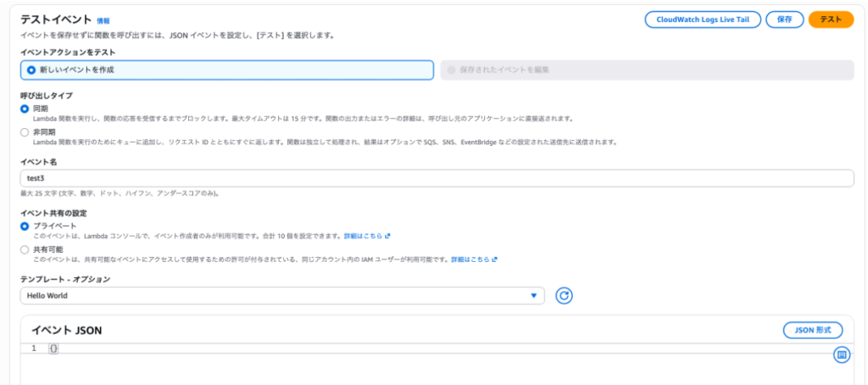Choose 同期 invocation type
The image size is (868, 385).
25,109
